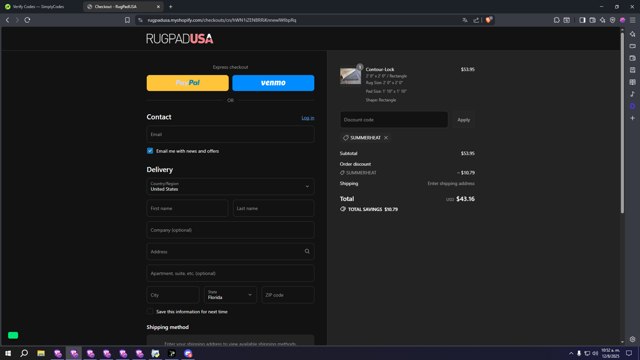Image resolution: width=640 pixels, height=360 pixels.
Task: Focus the Address field
Action: tap(230, 251)
